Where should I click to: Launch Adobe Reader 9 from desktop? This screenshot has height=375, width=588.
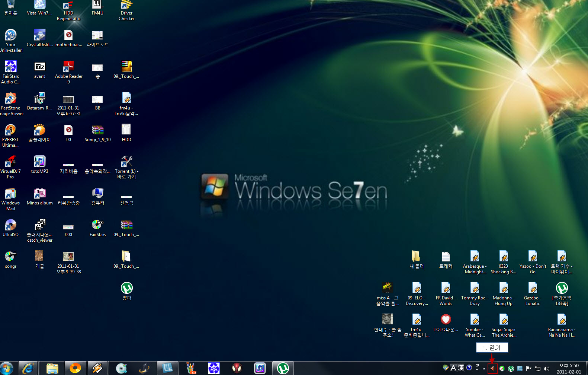coord(68,72)
